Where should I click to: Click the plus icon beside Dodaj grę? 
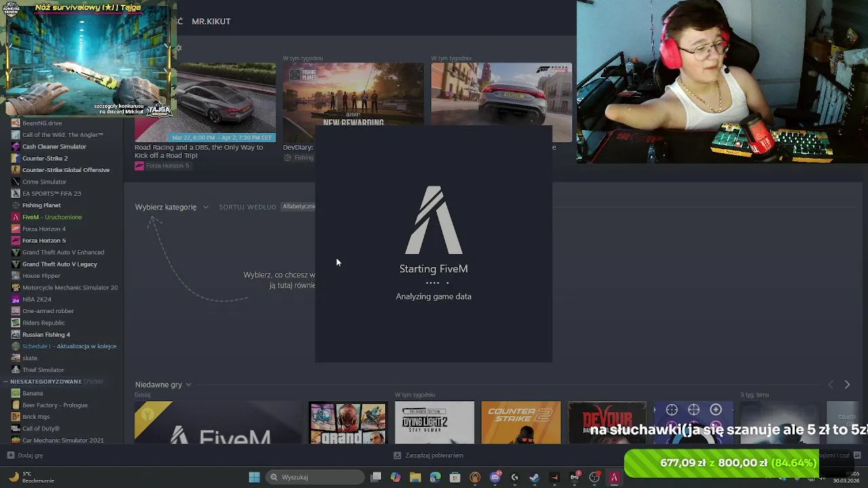pos(10,455)
